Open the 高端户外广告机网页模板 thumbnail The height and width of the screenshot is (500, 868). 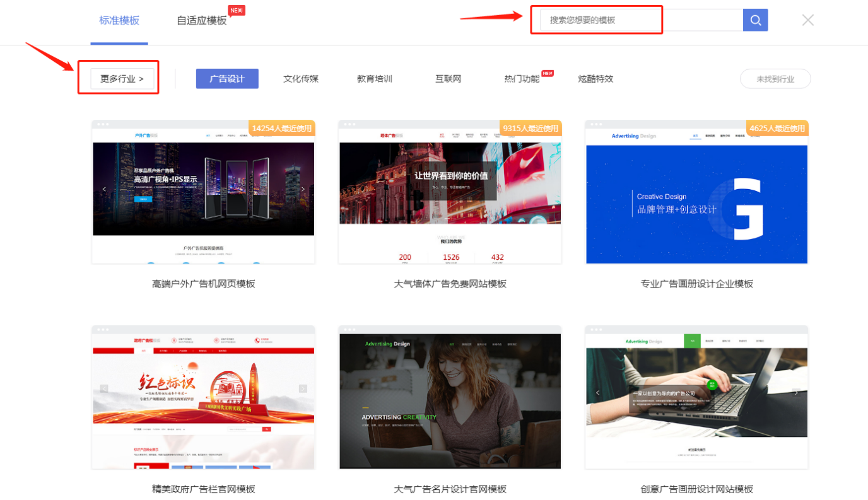click(x=203, y=192)
